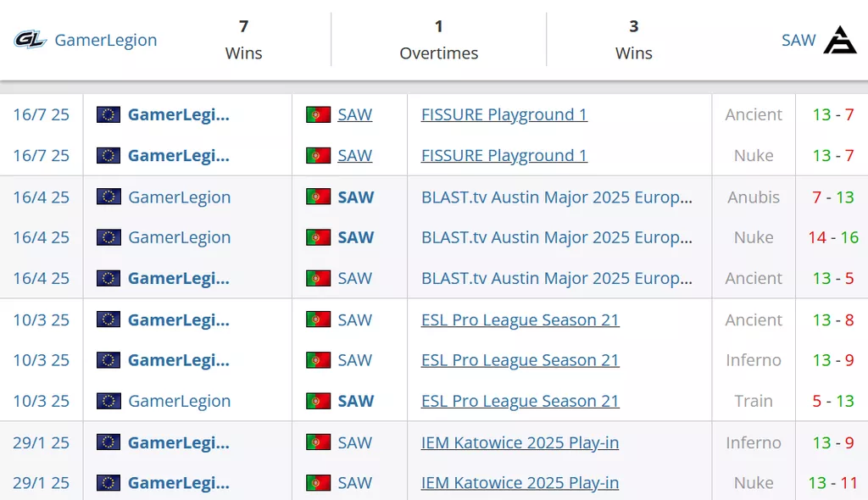The width and height of the screenshot is (868, 500).
Task: Open IEM Katowice Play-in link in 13-11 Nuke row
Action: [520, 483]
